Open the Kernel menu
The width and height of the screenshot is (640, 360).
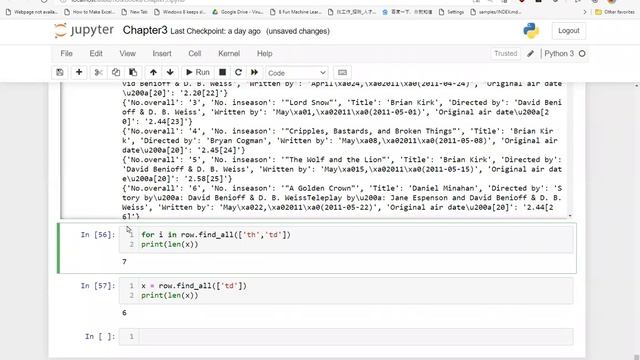(x=229, y=53)
